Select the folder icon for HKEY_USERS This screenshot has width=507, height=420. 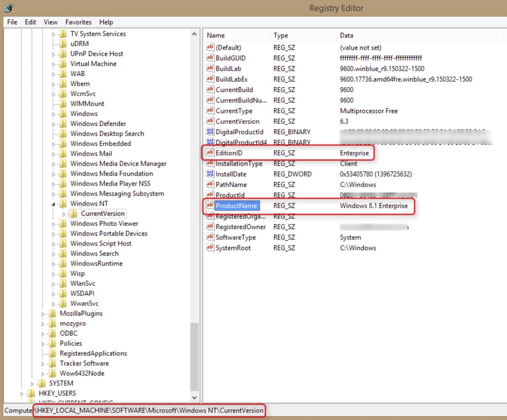pos(32,393)
